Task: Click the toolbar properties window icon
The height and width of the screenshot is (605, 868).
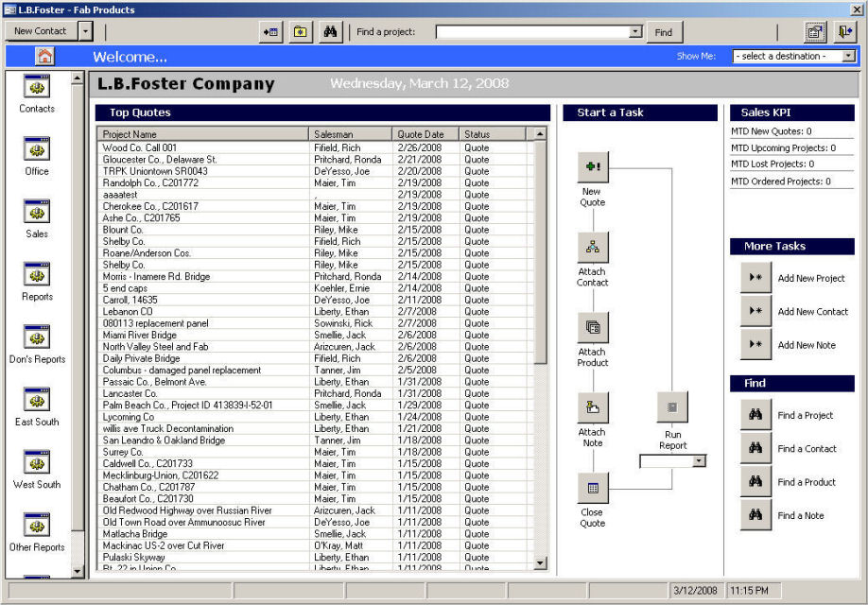Action: 815,32
